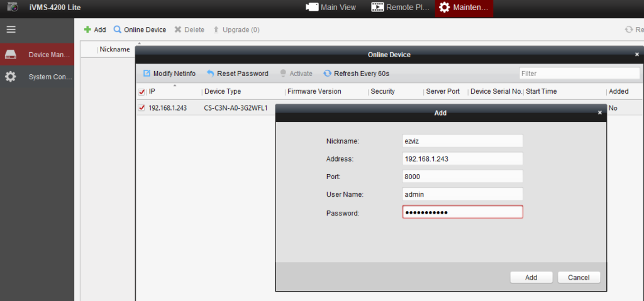
Task: Sort by Device Type column header
Action: (223, 91)
